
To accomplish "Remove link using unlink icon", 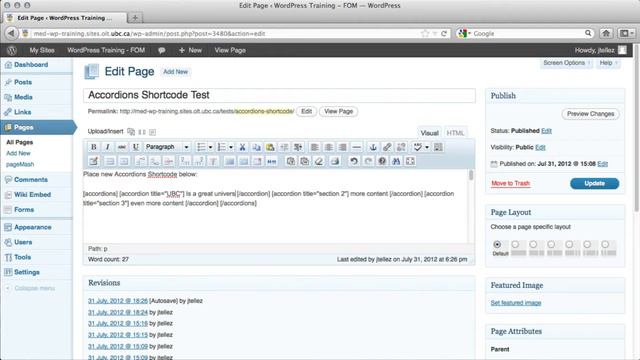I will tap(401, 147).
